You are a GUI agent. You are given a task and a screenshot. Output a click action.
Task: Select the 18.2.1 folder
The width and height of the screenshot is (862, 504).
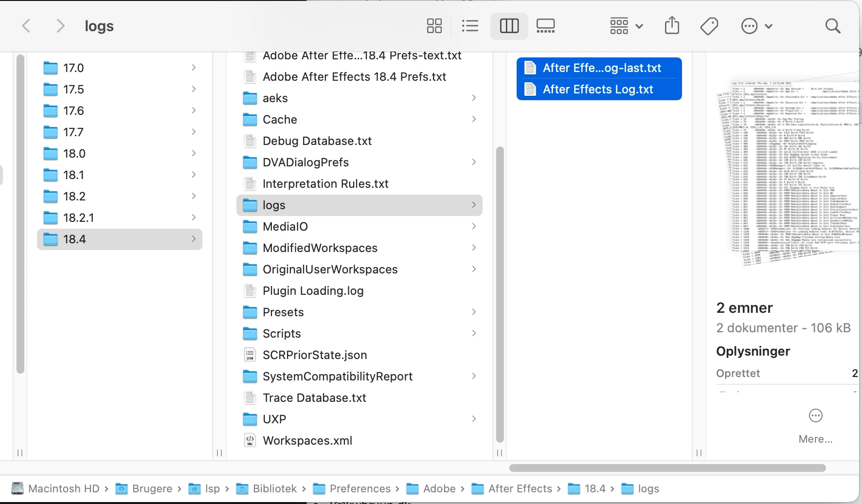(x=120, y=218)
